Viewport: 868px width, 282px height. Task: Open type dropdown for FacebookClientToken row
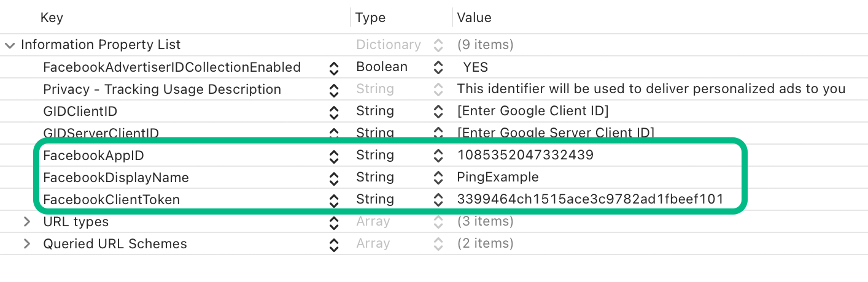(x=438, y=200)
